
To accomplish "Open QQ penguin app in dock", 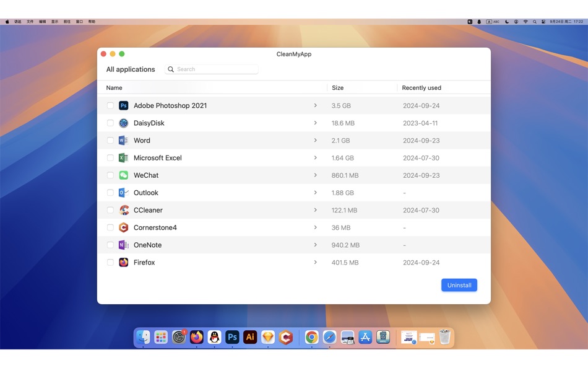I will (215, 337).
